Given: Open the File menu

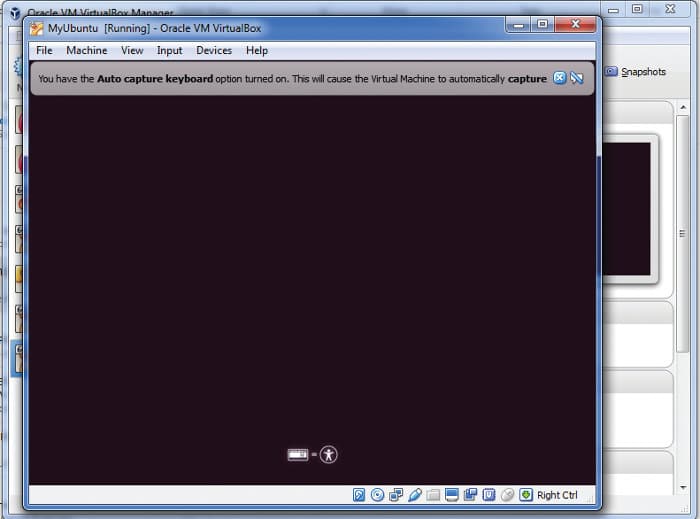Looking at the screenshot, I should 44,50.
